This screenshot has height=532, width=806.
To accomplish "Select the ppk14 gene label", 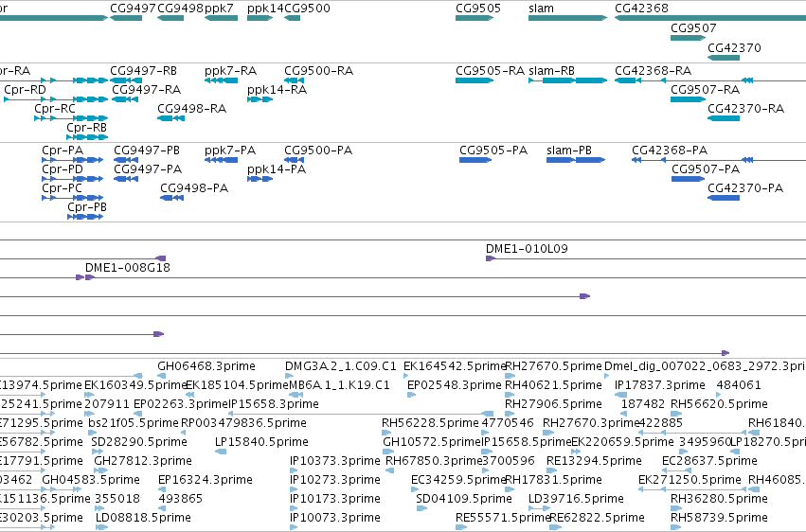I will click(x=265, y=9).
